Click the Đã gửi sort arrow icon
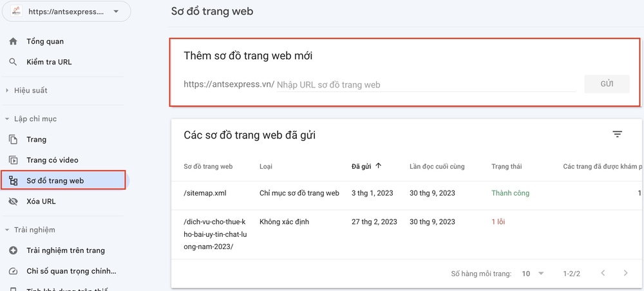Viewport: 644px width, 291px height. point(379,166)
